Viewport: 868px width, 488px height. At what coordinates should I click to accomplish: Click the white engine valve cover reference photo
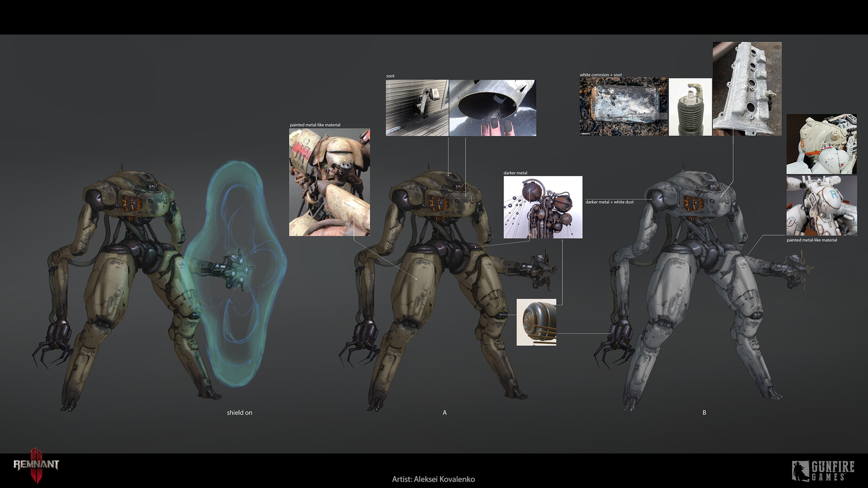[x=748, y=87]
